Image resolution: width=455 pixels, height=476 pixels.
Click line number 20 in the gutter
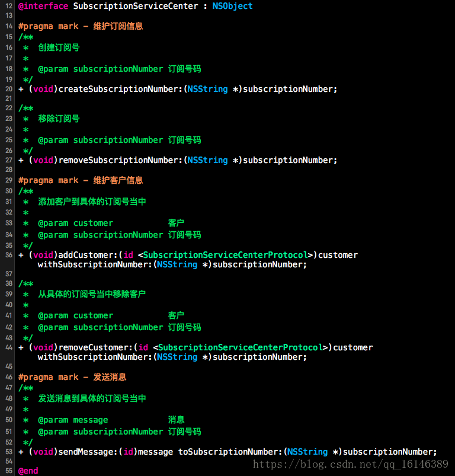coord(9,89)
